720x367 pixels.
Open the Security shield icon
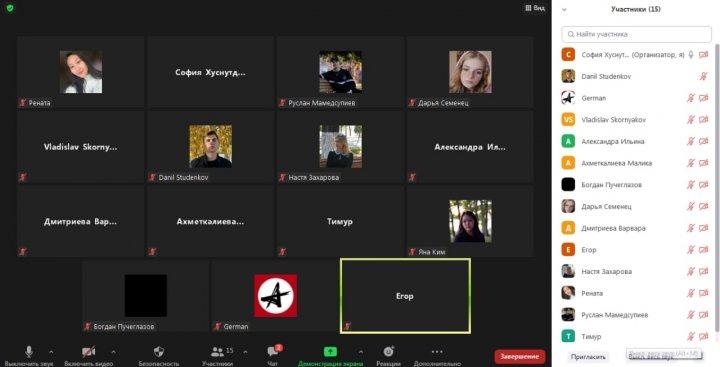159,352
